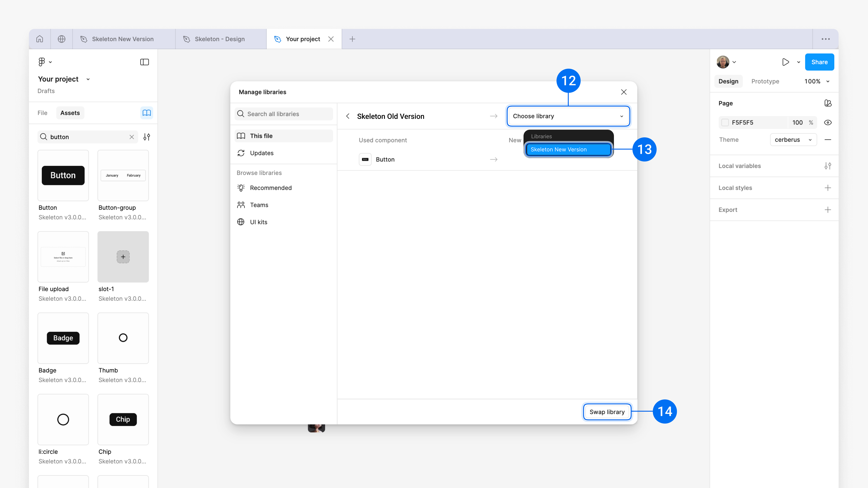Click the F5F5F5 page color swatch
The width and height of the screenshot is (868, 488).
tap(725, 122)
